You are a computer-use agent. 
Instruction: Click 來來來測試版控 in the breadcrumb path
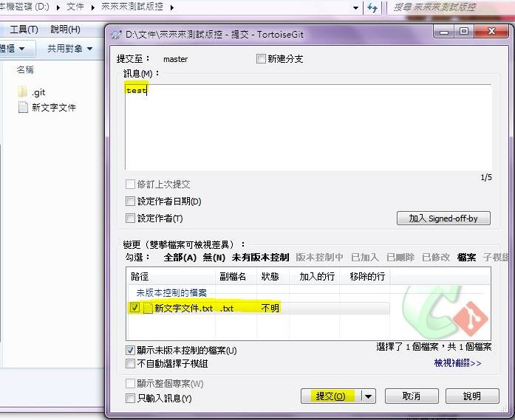[132, 7]
